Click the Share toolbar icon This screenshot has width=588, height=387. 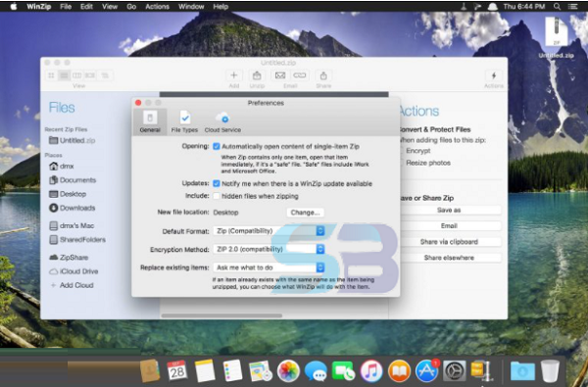323,75
